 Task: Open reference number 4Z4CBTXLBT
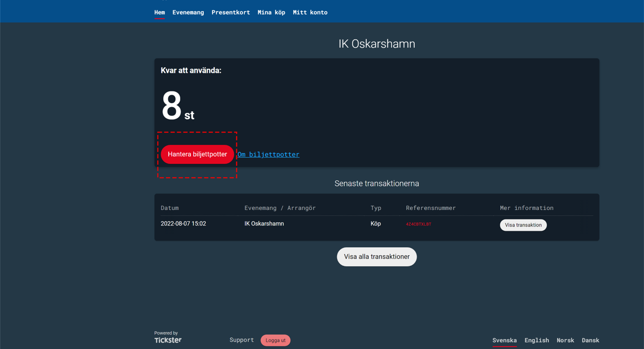tap(418, 224)
